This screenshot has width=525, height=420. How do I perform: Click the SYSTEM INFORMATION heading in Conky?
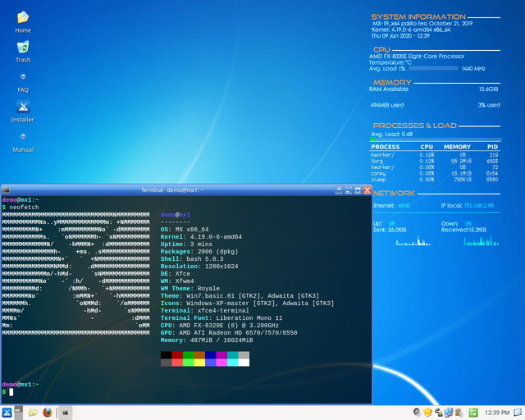[x=418, y=16]
